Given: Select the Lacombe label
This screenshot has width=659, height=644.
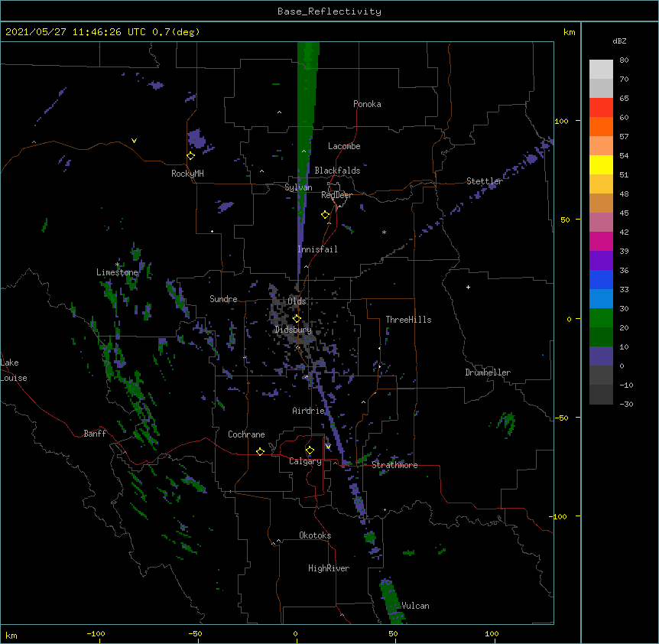Looking at the screenshot, I should click(x=344, y=146).
